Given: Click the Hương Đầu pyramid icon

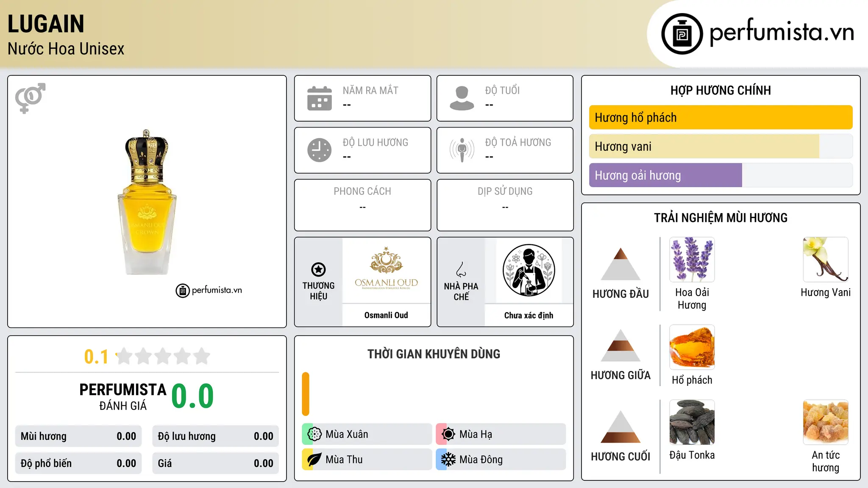Looking at the screenshot, I should tap(620, 264).
